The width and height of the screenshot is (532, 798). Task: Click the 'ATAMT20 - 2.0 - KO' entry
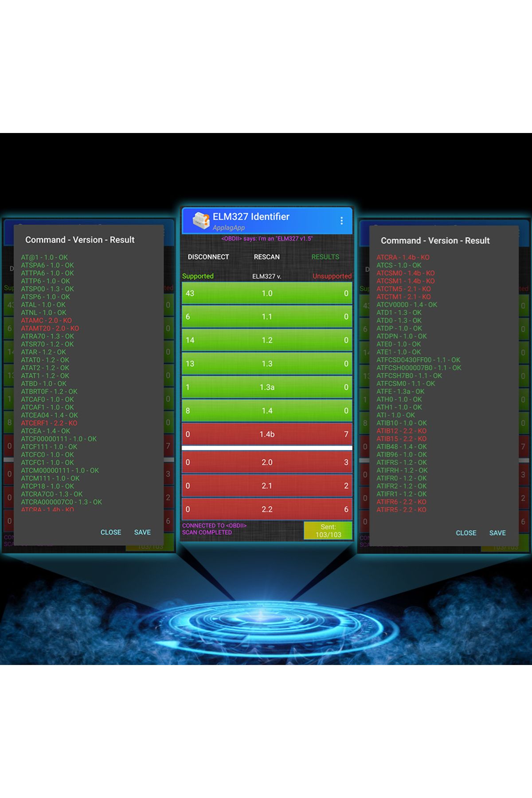pyautogui.click(x=50, y=329)
